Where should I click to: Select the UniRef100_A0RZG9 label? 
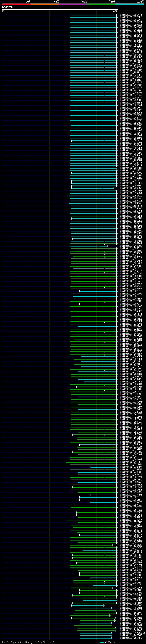131,397
